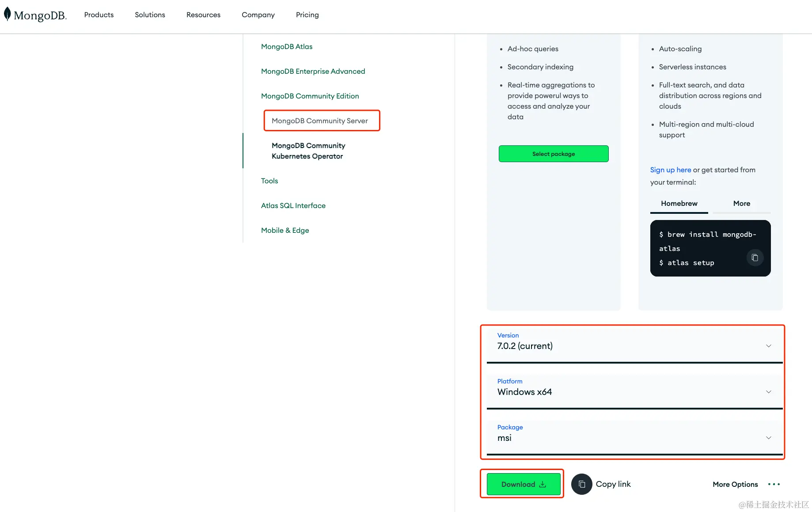
Task: Select MongoDB Community Edition in sidebar
Action: [310, 96]
